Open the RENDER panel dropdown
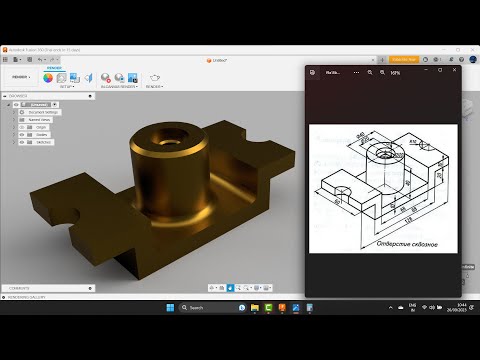The height and width of the screenshot is (360, 480). [x=154, y=87]
